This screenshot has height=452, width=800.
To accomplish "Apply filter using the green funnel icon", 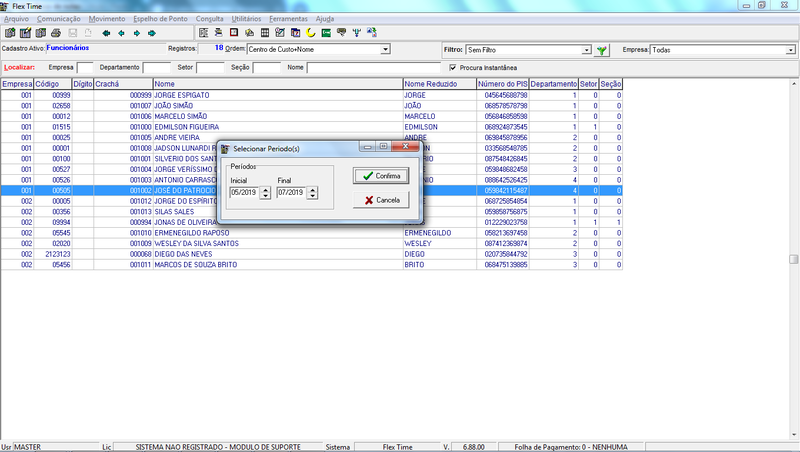I will [x=602, y=50].
